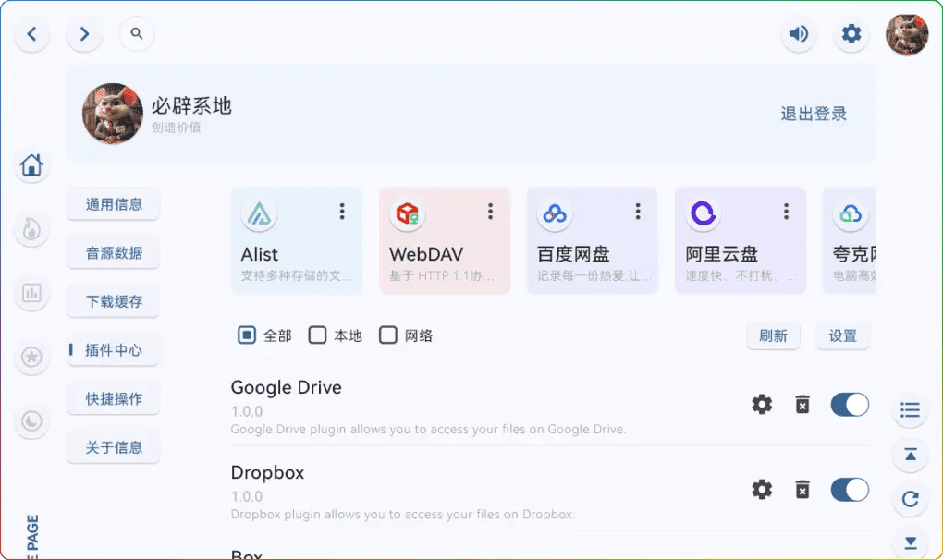Open the statistics chart icon in sidebar
943x560 pixels.
coord(31,293)
